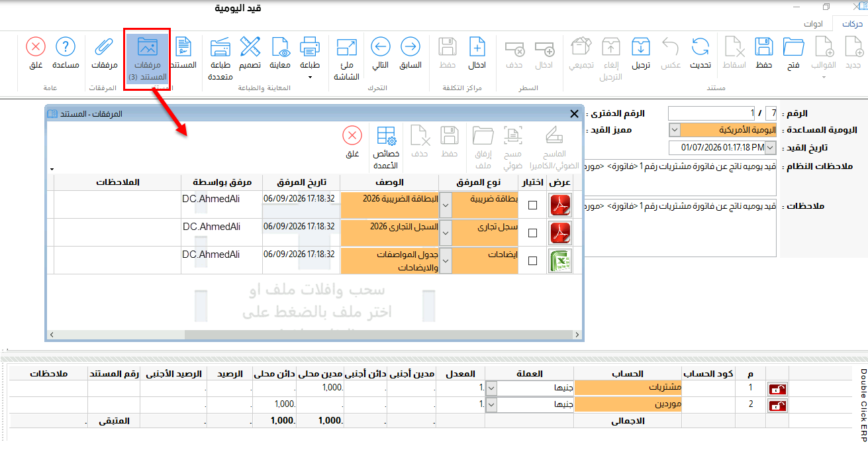Click the attachments window horizontal scrollbar
This screenshot has height=458, width=868.
coord(314,335)
